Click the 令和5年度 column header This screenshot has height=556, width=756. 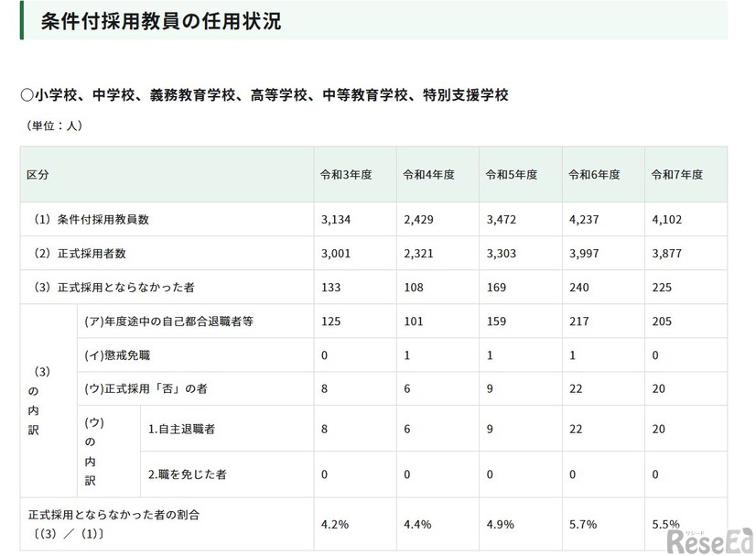511,175
